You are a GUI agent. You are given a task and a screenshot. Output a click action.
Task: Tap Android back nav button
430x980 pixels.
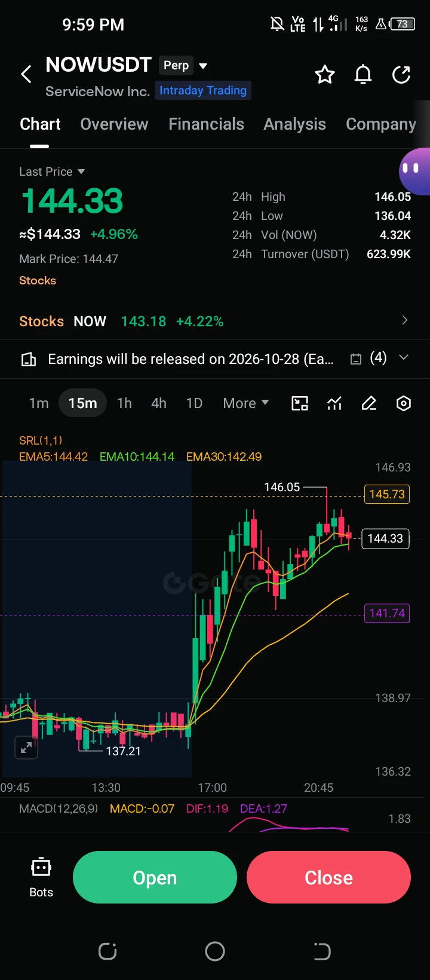pos(322,951)
